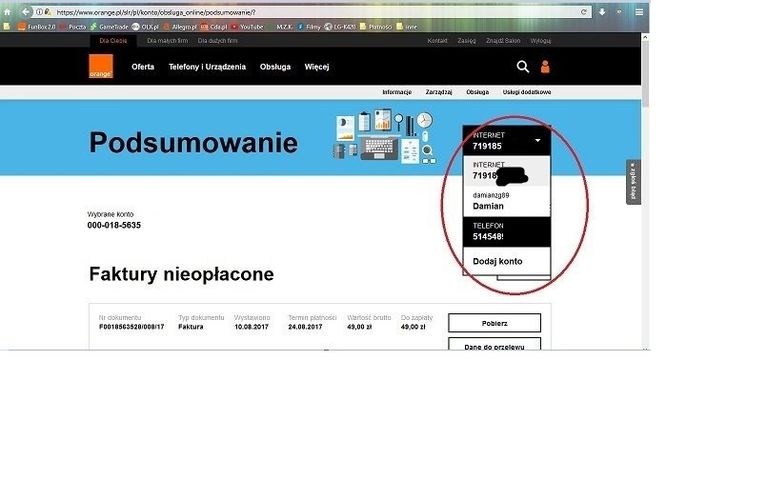The height and width of the screenshot is (480, 767).
Task: Open the Obsługa submenu item
Action: [477, 92]
